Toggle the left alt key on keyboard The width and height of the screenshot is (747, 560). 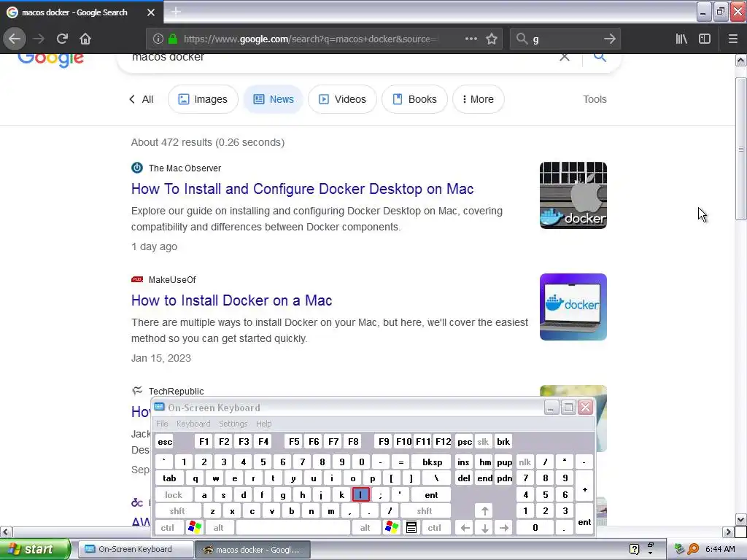click(x=219, y=527)
